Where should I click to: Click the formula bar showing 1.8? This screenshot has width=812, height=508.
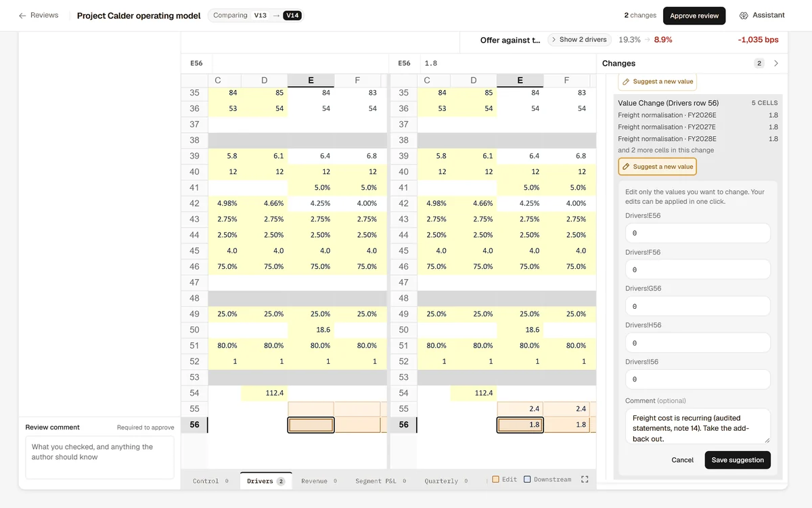click(x=507, y=63)
